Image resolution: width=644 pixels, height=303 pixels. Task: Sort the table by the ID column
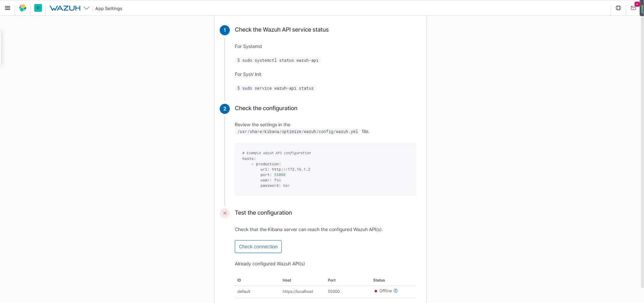239,280
